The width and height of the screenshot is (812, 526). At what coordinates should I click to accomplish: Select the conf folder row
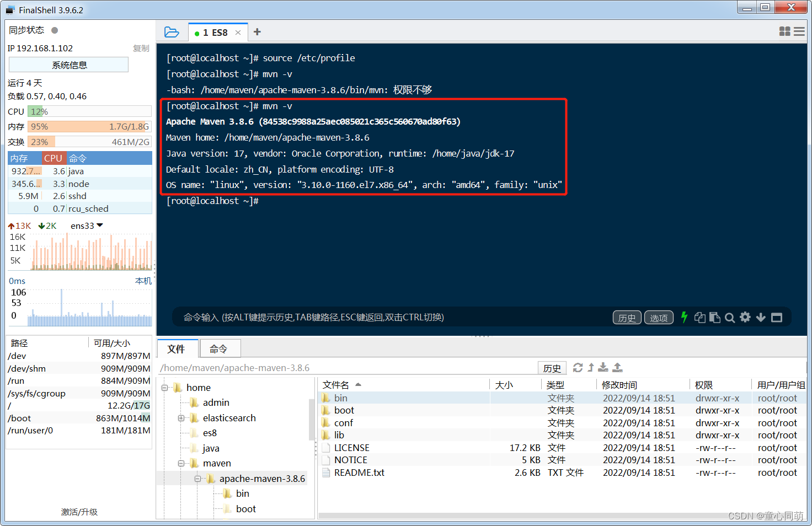pos(563,423)
